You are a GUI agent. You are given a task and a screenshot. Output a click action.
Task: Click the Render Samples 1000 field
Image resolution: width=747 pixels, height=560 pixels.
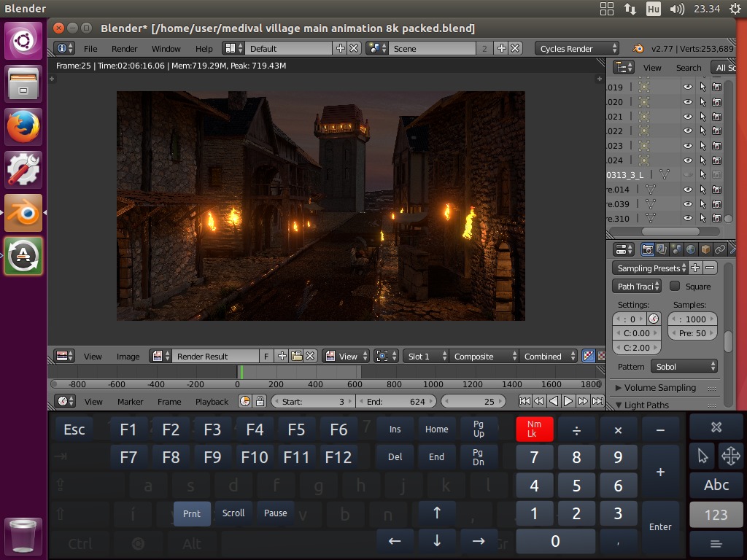point(694,319)
